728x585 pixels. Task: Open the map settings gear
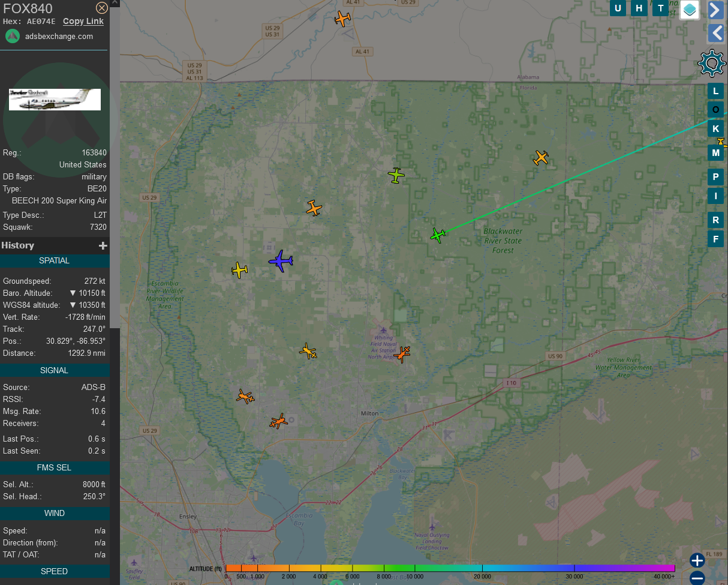coord(712,63)
